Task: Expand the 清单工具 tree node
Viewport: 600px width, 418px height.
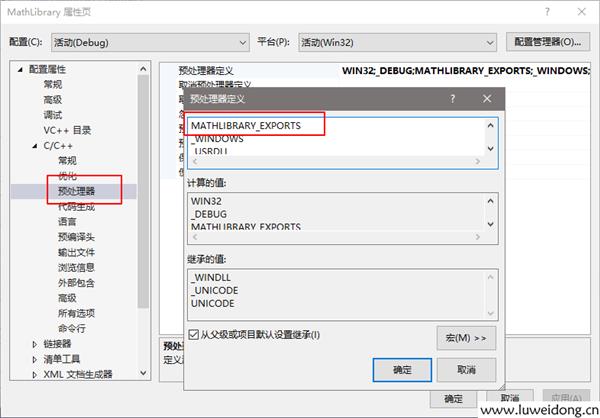Action: pyautogui.click(x=36, y=358)
